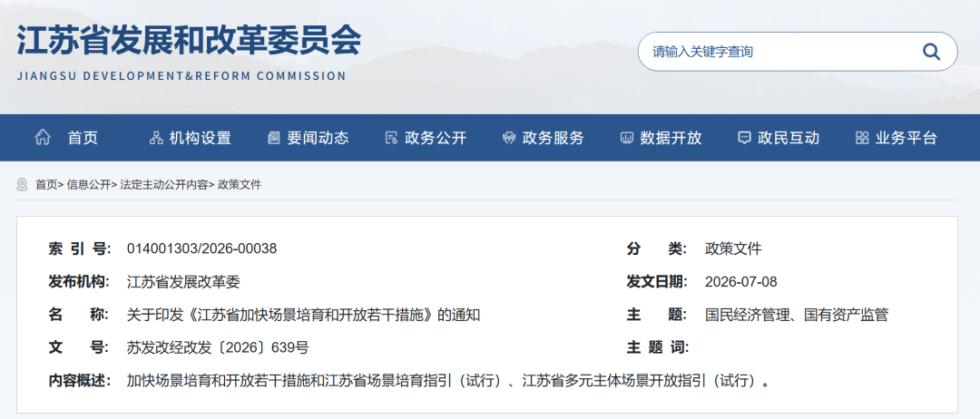980x419 pixels.
Task: Click category value 政策文件 in info table
Action: click(733, 248)
